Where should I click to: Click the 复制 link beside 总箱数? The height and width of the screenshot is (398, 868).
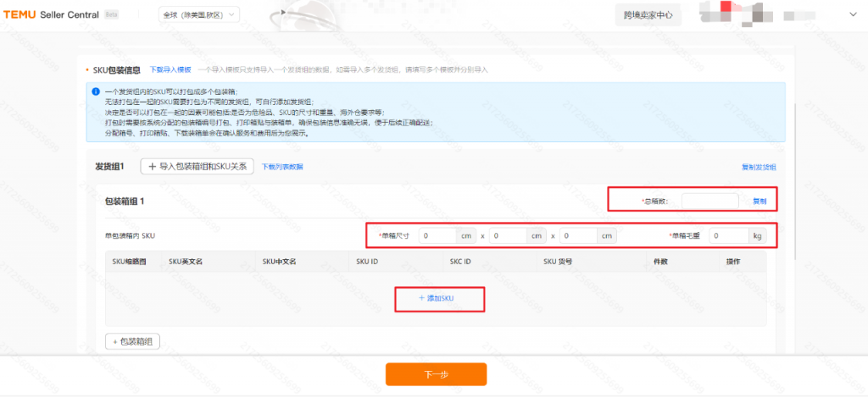(759, 202)
